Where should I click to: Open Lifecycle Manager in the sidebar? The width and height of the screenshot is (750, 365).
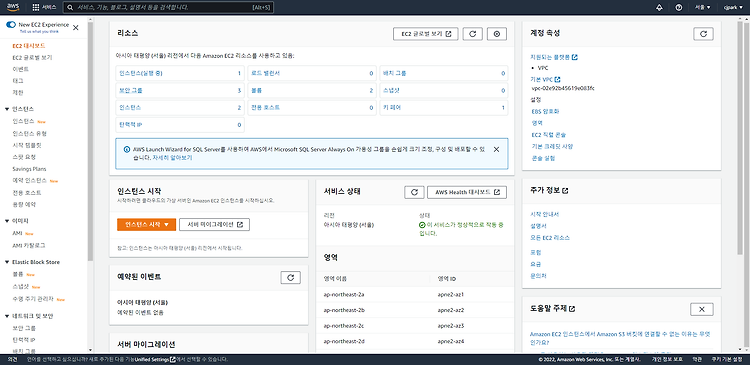[x=33, y=299]
